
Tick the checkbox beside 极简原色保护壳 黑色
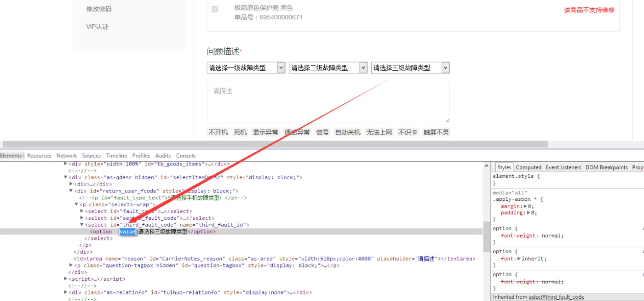click(x=215, y=9)
